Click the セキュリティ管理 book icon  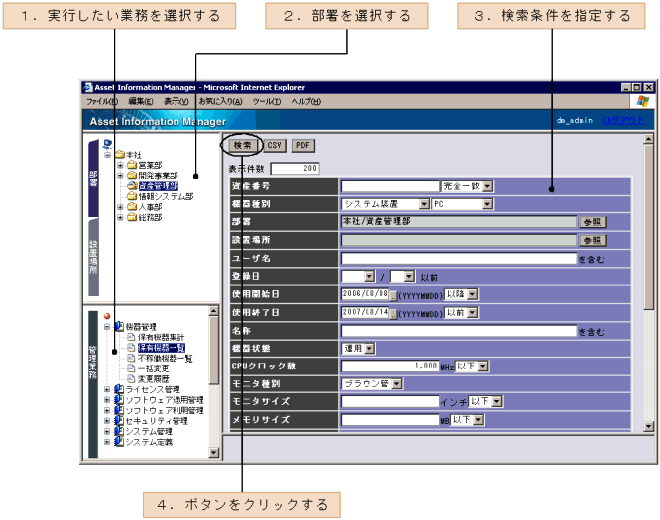(x=118, y=421)
